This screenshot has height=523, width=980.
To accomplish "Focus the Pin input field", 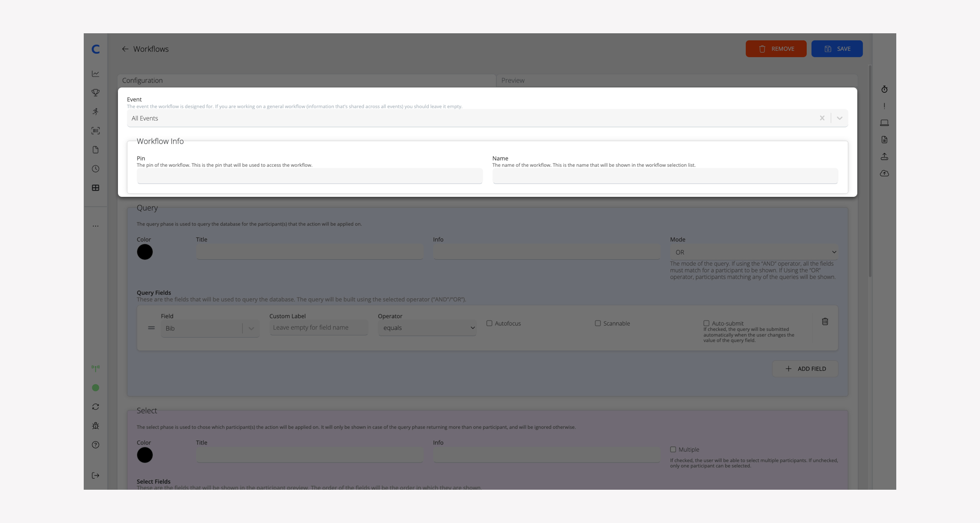I will (x=310, y=176).
